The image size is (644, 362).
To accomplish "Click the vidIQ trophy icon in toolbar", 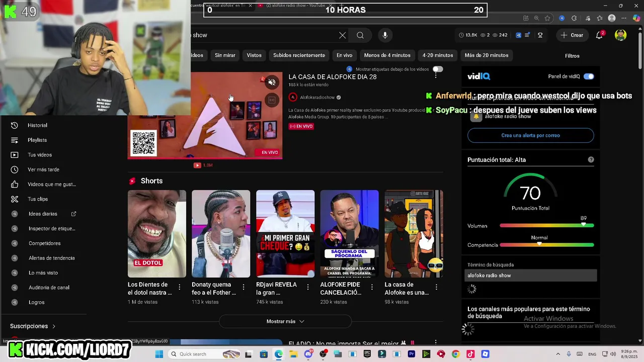I will click(540, 35).
